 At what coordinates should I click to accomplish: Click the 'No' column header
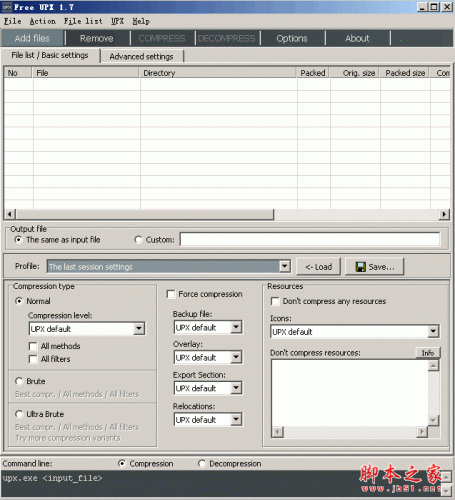tap(18, 73)
